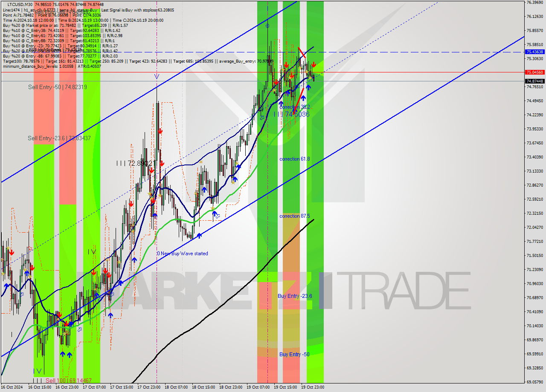
Task: Click the 'correction 87.5' label
Action: (x=294, y=216)
